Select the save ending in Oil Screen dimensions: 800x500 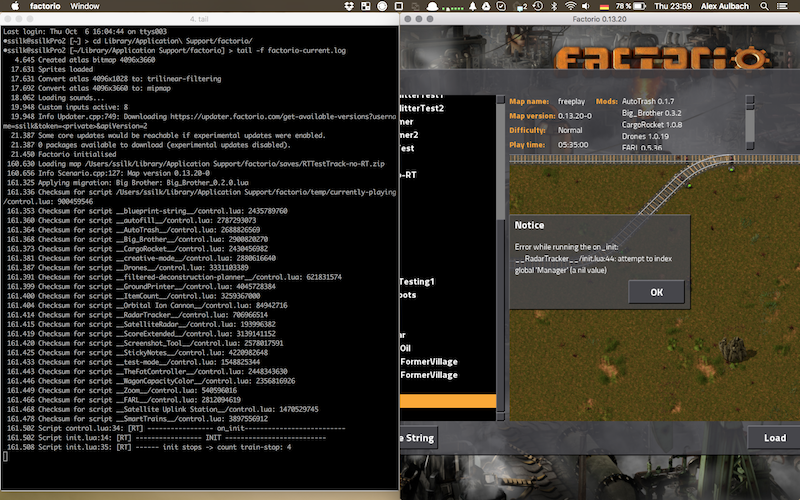406,348
